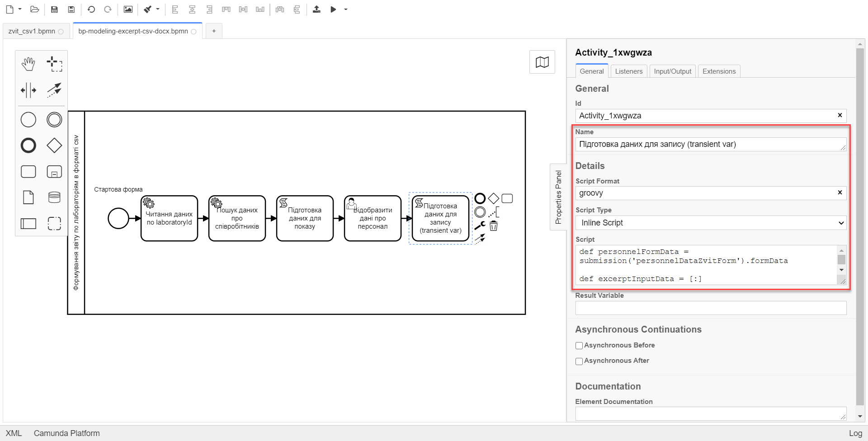Open the set color brush tool

pyautogui.click(x=148, y=9)
